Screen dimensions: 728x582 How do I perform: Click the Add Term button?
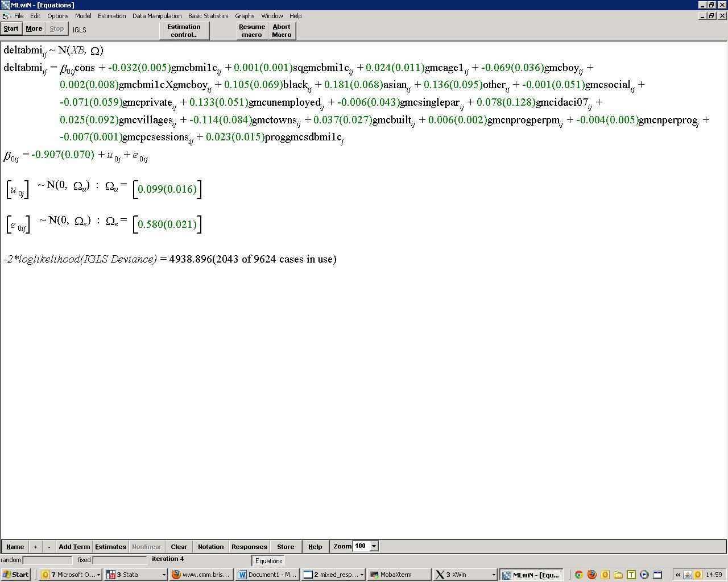click(74, 547)
